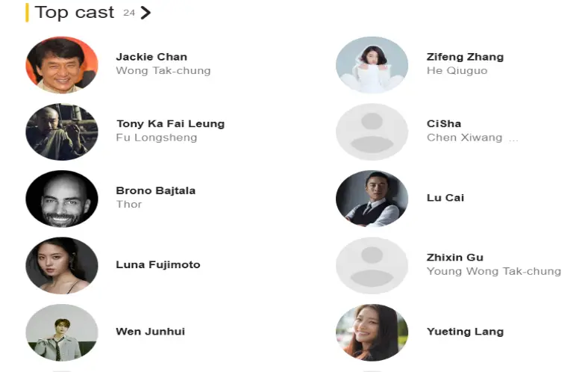Open Lu Cai's name link
Screen dimensions: 588x372
click(445, 198)
